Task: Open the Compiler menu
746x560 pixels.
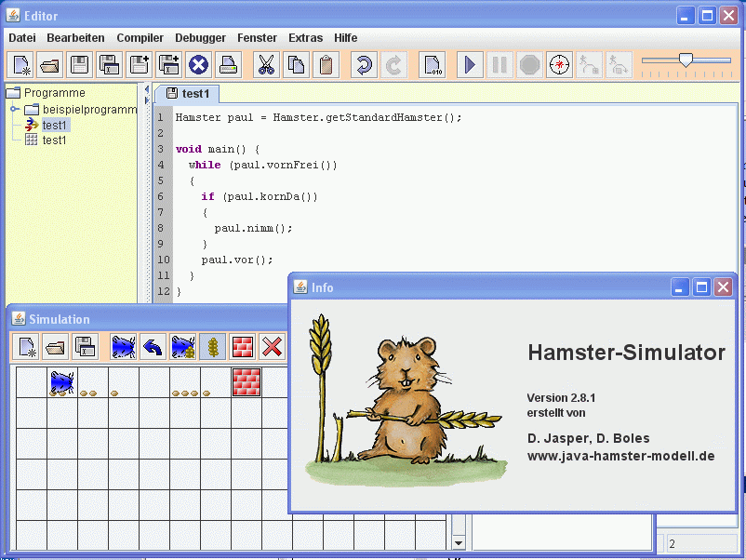Action: (140, 38)
